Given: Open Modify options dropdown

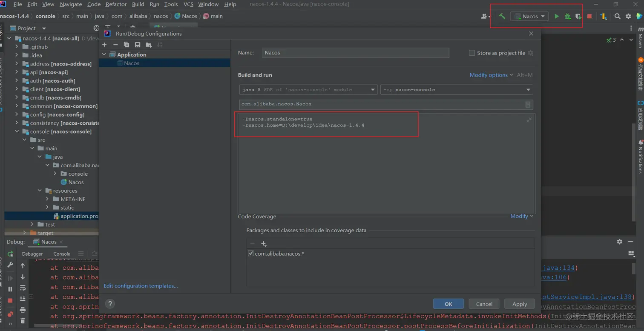Looking at the screenshot, I should tap(492, 75).
